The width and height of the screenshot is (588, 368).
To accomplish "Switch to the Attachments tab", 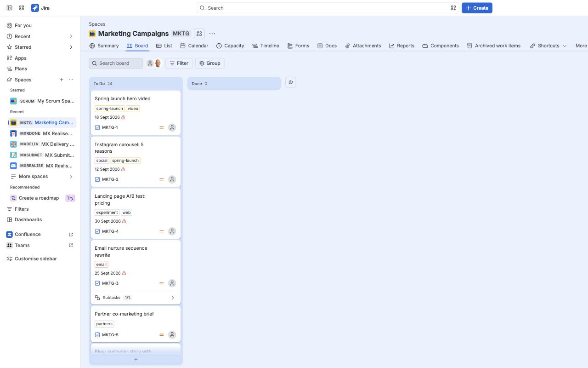I will click(363, 46).
